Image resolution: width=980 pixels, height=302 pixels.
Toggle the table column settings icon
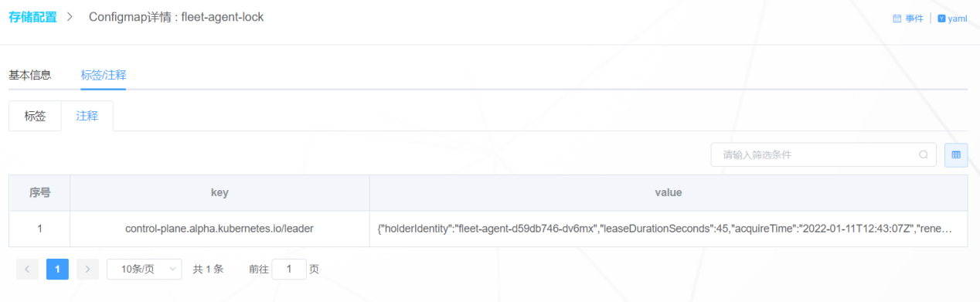coord(956,154)
